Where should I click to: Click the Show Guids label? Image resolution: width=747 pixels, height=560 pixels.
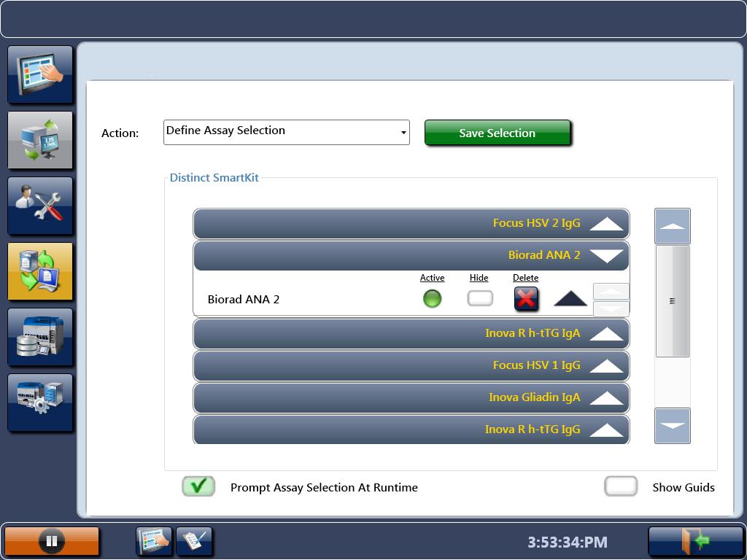click(x=683, y=488)
